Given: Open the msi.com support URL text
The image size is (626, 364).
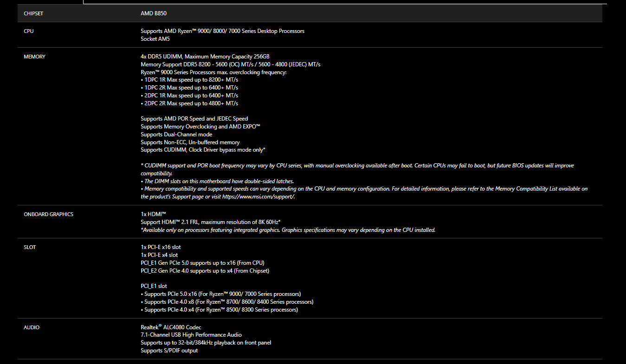Looking at the screenshot, I should (x=258, y=197).
